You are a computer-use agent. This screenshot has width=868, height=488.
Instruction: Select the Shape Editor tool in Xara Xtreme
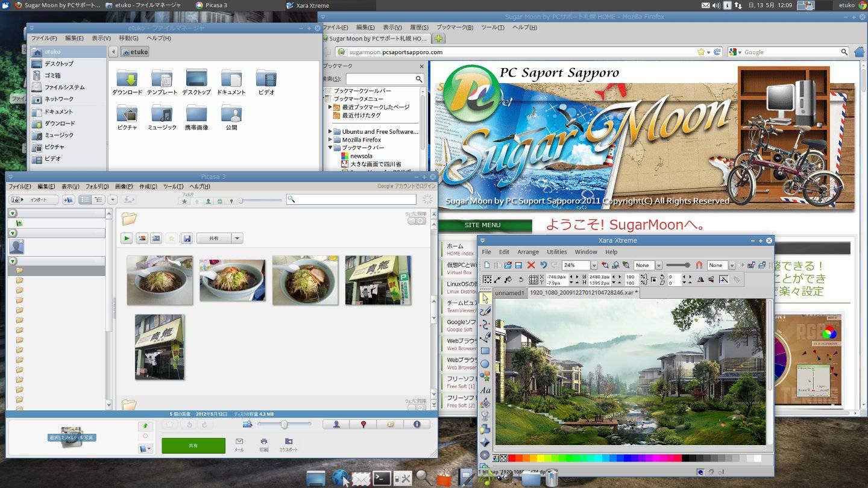485,324
